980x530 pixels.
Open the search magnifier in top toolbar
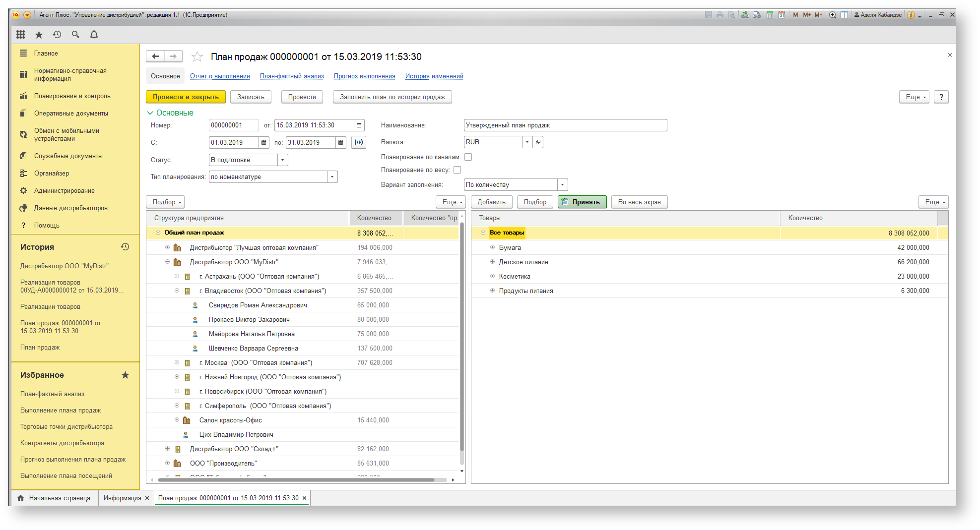[75, 34]
